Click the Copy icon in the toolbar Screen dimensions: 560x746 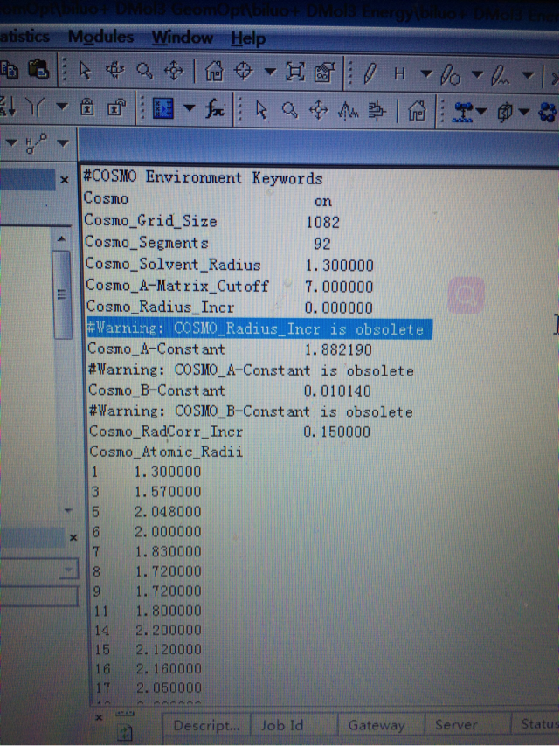[x=9, y=70]
